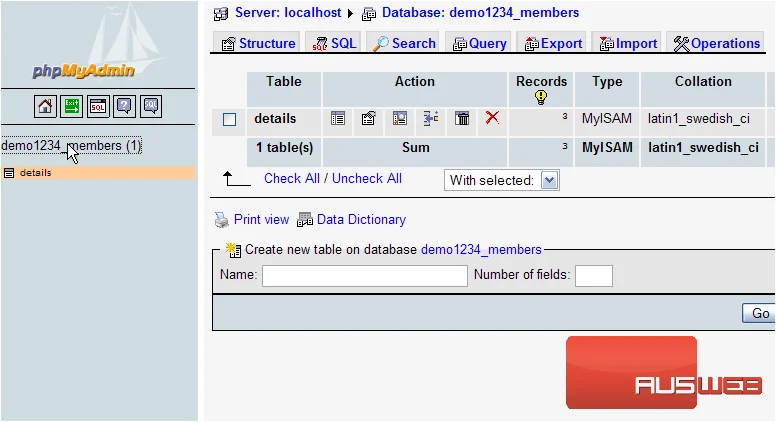Viewport: 776px width, 422px height.
Task: Search icon in details table row
Action: coord(399,118)
